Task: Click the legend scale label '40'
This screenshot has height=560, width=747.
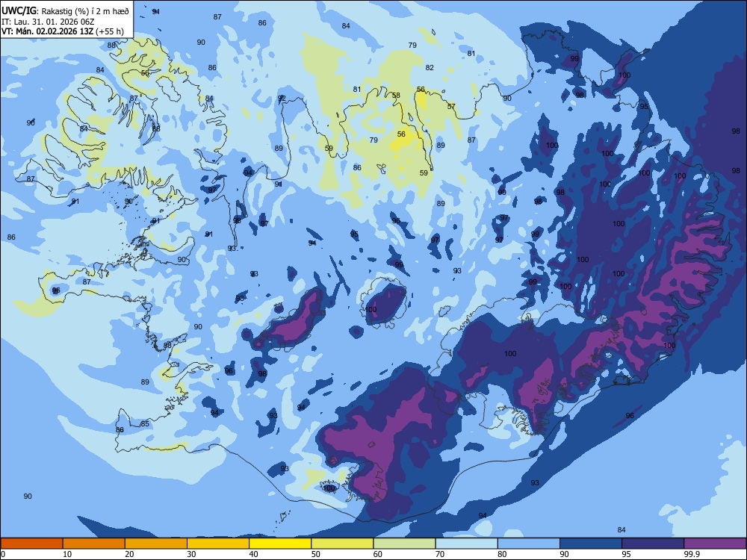Action: click(253, 554)
